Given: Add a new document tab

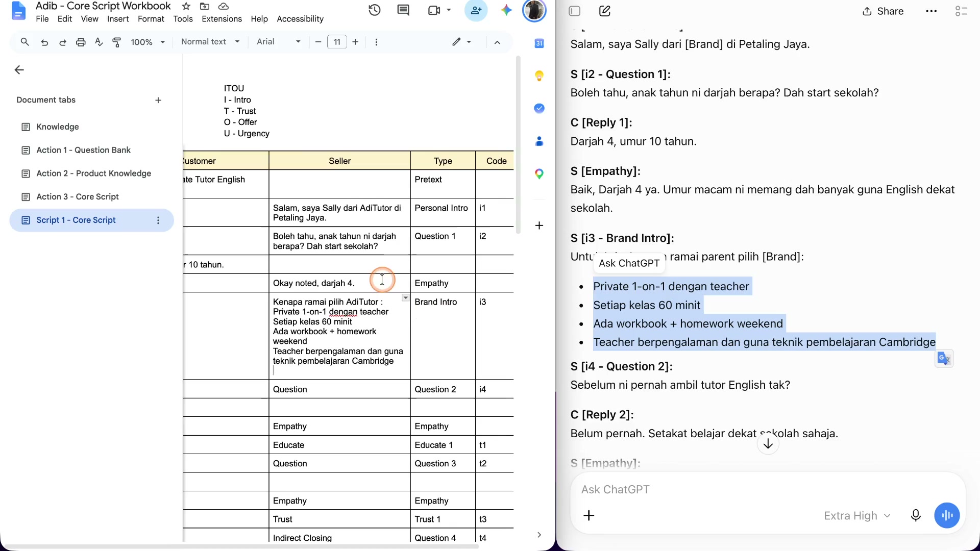Looking at the screenshot, I should (158, 100).
